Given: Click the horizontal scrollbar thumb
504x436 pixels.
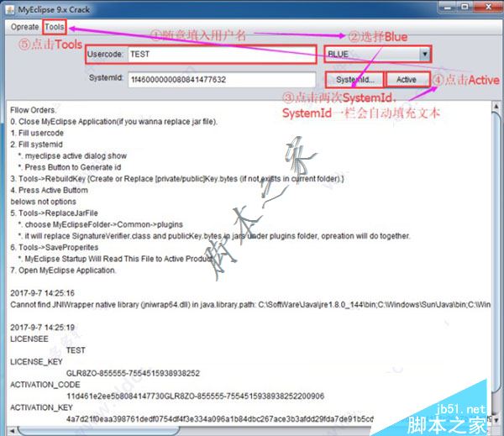Looking at the screenshot, I should coord(98,430).
